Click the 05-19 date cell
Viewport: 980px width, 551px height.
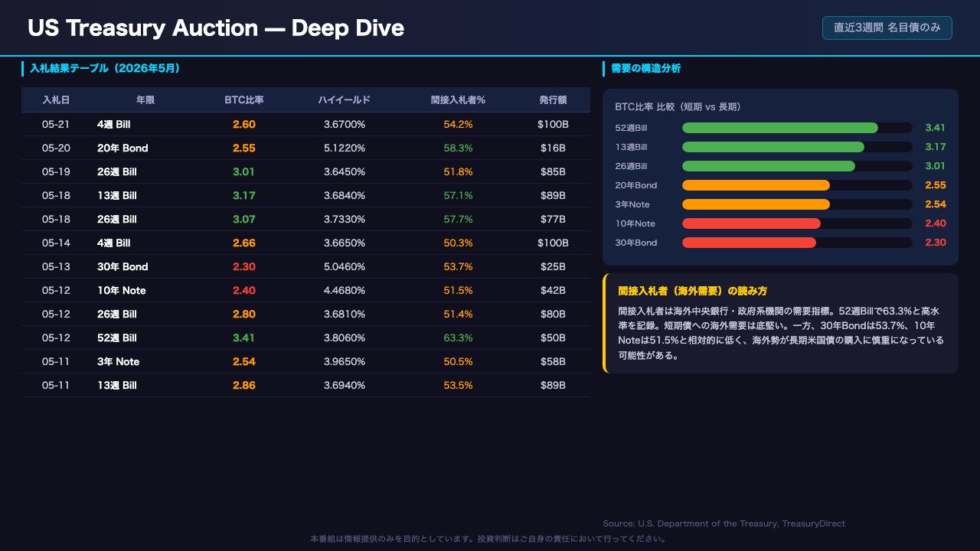[x=56, y=171]
